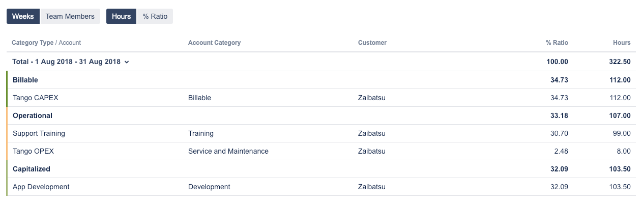Click the Customer column header
The height and width of the screenshot is (204, 644).
click(x=372, y=43)
